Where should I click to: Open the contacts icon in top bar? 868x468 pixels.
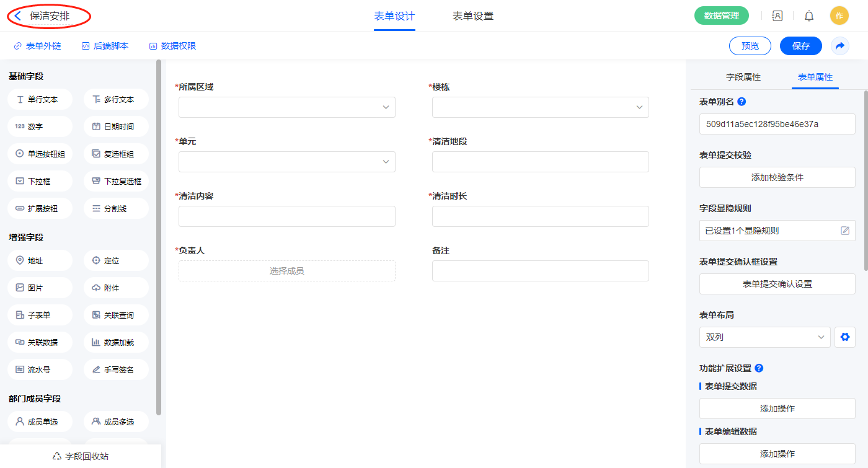coord(777,16)
